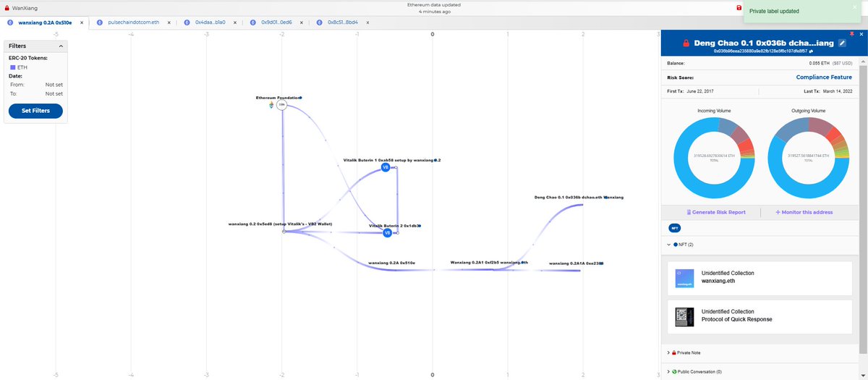Select the Vitalik Buterin 1 graph node
This screenshot has width=868, height=380.
tap(386, 167)
